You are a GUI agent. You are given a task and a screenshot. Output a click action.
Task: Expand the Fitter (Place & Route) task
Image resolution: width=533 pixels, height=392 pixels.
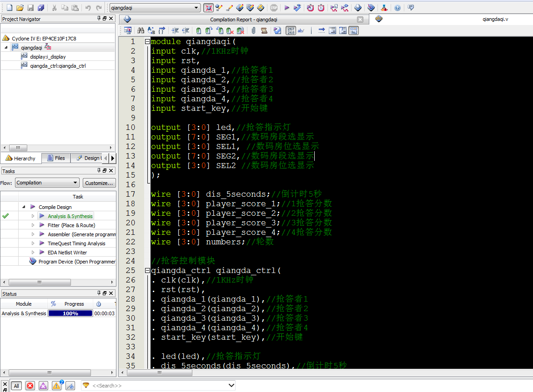click(x=33, y=226)
